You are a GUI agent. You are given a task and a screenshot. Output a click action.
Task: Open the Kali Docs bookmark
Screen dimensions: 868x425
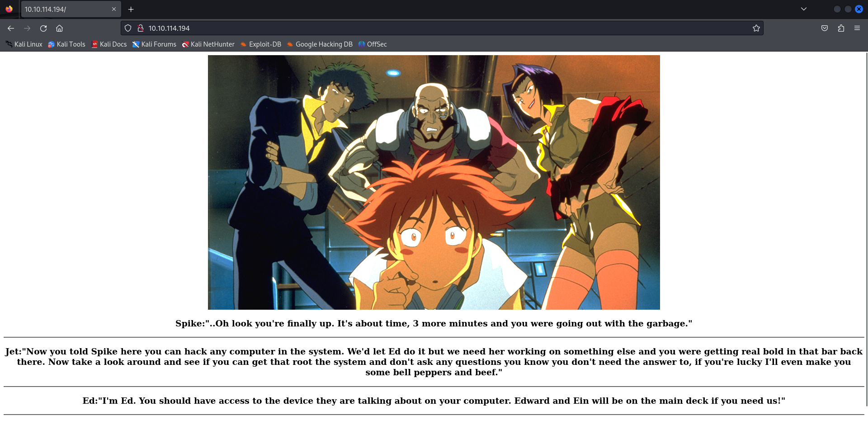pos(109,44)
